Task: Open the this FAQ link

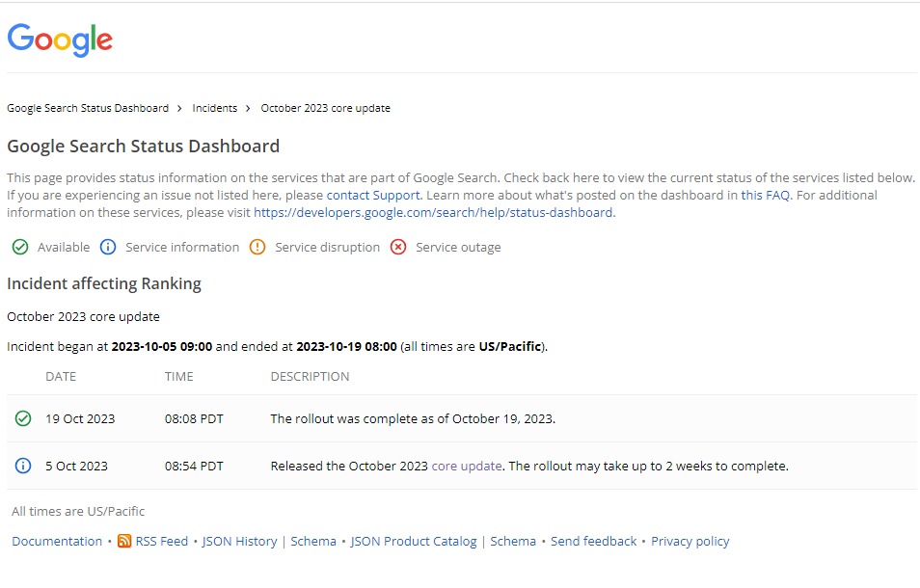Action: point(765,196)
